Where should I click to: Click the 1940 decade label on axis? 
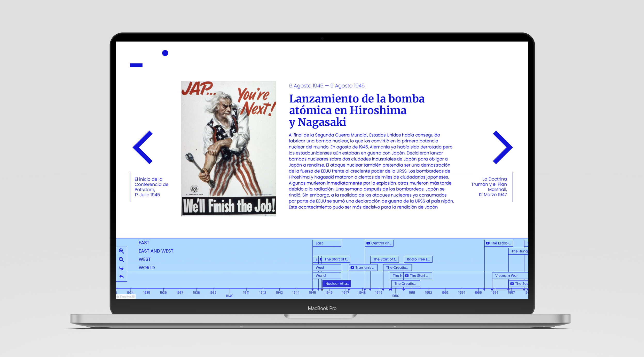pyautogui.click(x=230, y=296)
